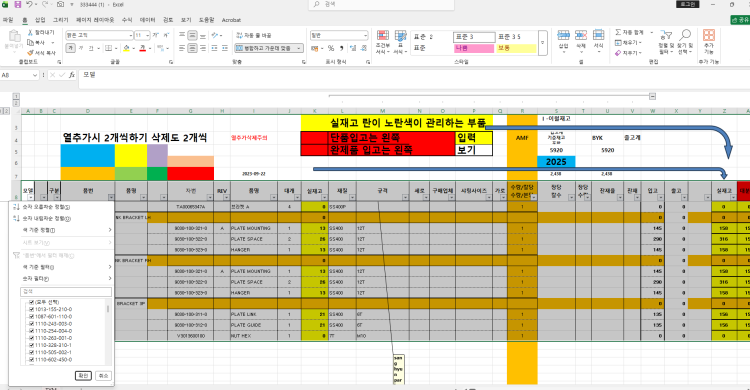Image resolution: width=750 pixels, height=390 pixels.
Task: Apply percent style (%) number format
Action: [331, 48]
